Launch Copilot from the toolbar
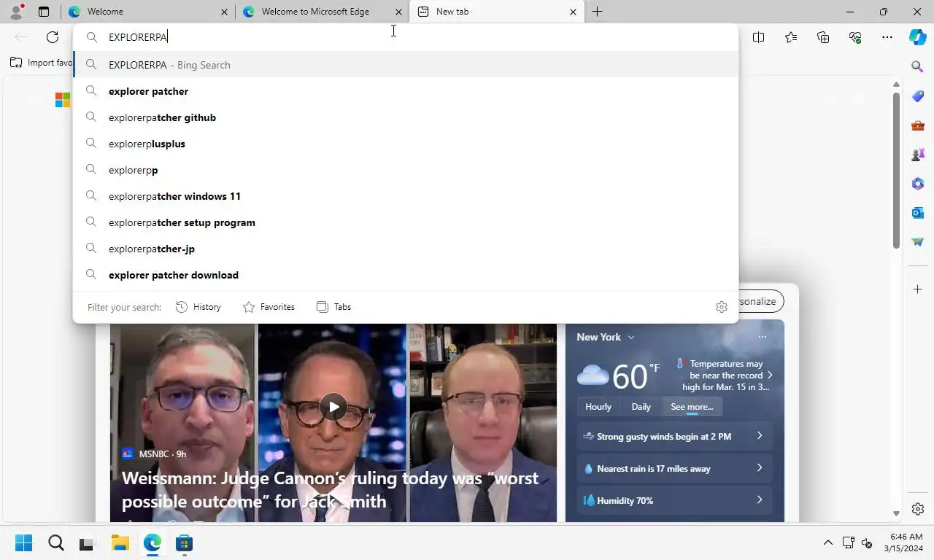Image resolution: width=934 pixels, height=560 pixels. 918,37
